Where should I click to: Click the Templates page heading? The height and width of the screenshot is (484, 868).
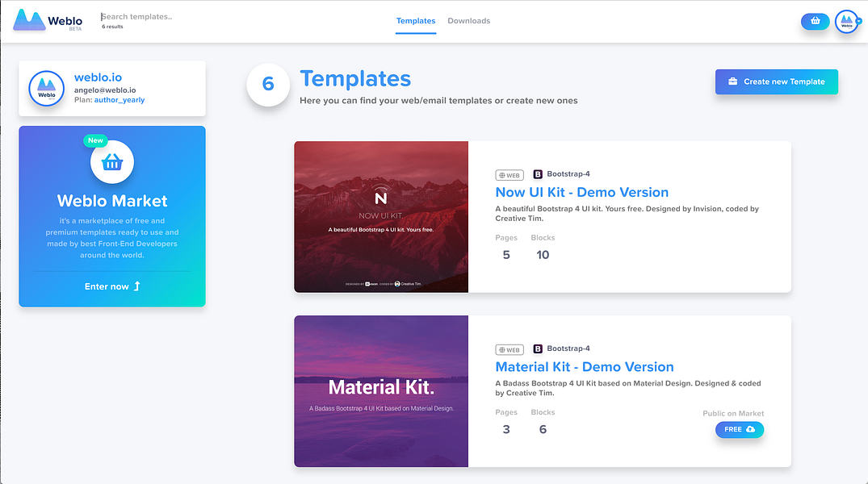[355, 78]
